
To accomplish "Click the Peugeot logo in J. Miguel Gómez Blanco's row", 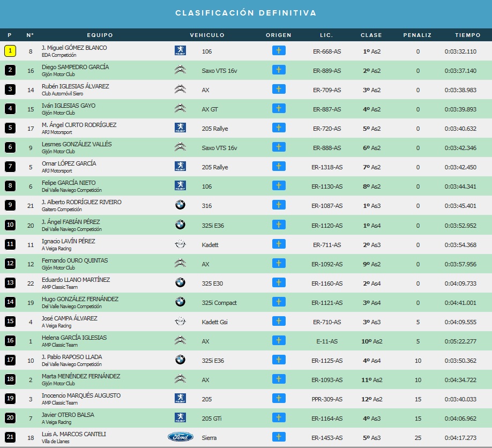I will coord(180,51).
